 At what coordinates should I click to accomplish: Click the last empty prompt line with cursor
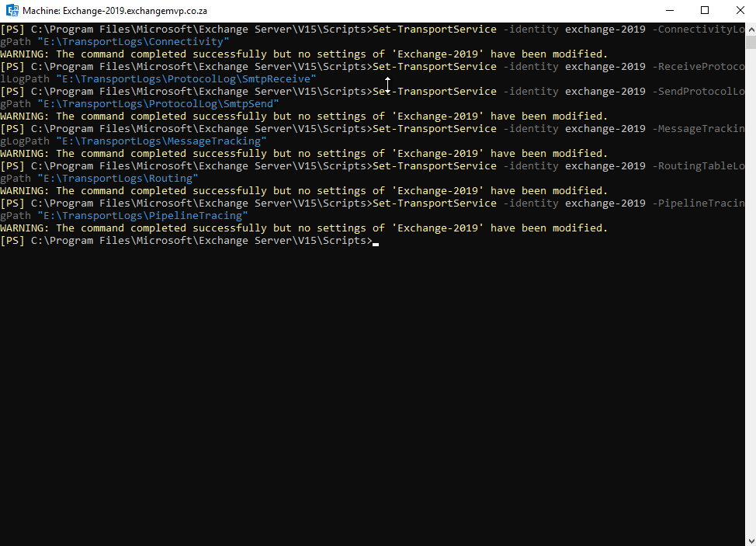189,241
